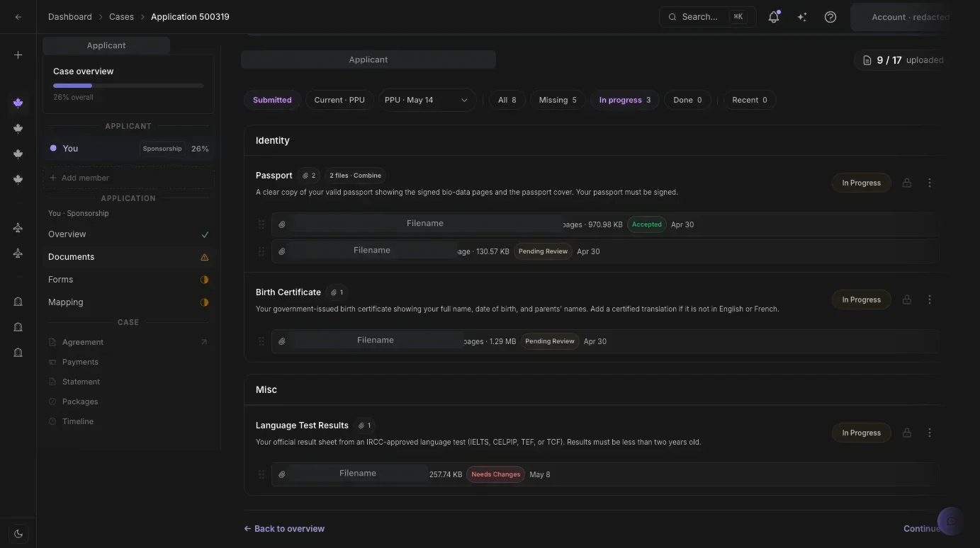The height and width of the screenshot is (548, 980).
Task: Click the drag handle on the Needs Changes file
Action: coord(261,474)
